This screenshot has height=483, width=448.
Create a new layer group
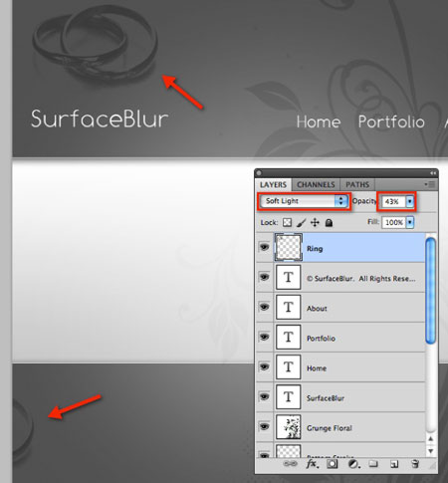point(373,464)
